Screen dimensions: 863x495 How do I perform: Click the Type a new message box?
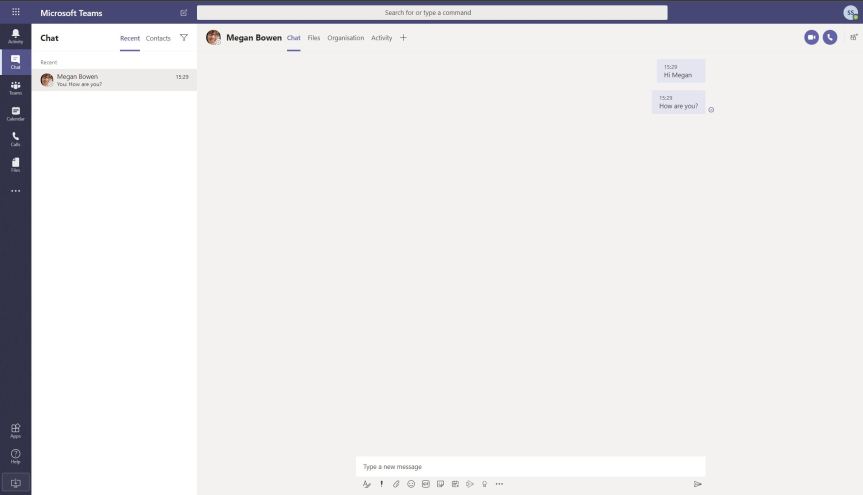pyautogui.click(x=530, y=466)
